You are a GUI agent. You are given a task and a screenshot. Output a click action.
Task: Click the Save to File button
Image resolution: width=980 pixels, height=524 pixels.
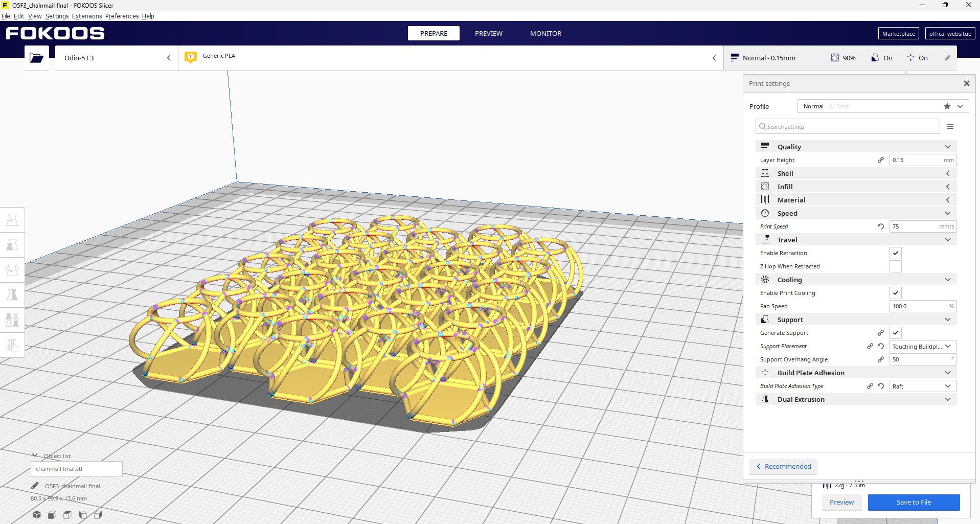(913, 502)
